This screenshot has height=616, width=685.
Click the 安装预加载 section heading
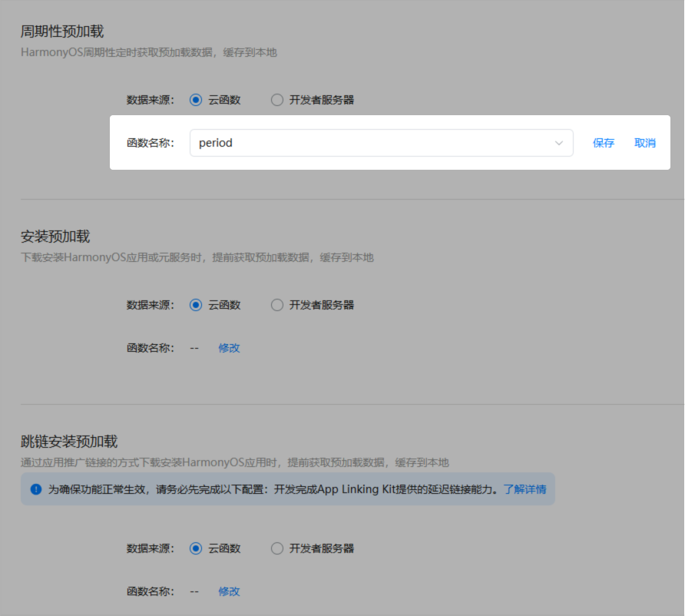55,236
